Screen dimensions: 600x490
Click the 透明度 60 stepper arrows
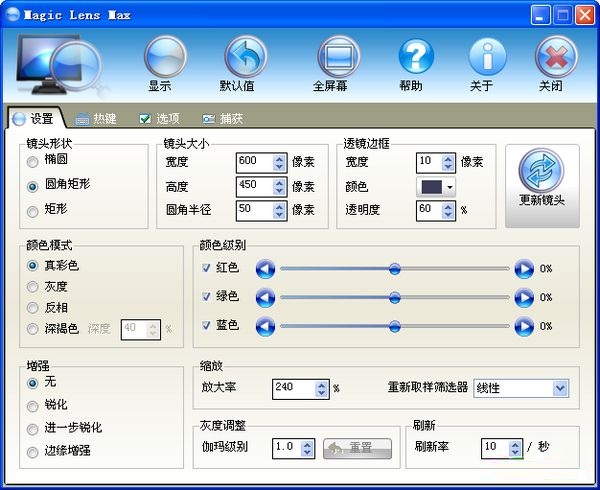coord(448,210)
